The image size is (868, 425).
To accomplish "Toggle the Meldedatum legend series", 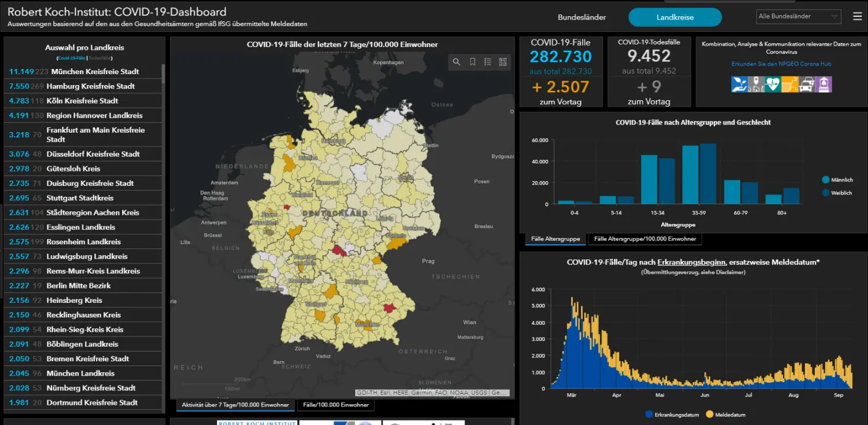I will [x=726, y=415].
